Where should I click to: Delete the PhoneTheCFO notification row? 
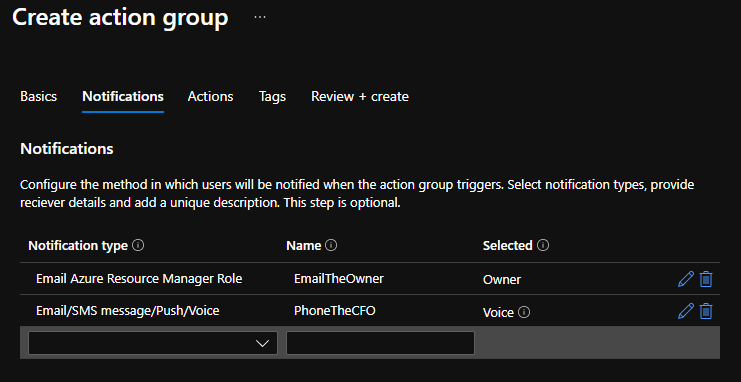pyautogui.click(x=706, y=311)
